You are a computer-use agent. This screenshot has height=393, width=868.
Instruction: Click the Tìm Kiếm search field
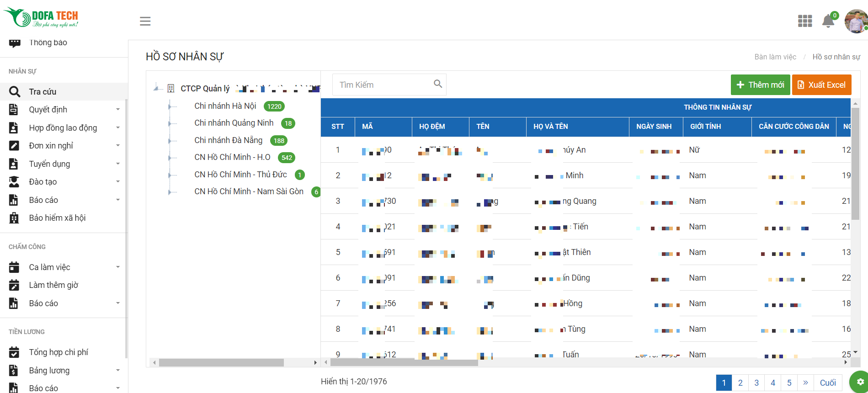[383, 85]
